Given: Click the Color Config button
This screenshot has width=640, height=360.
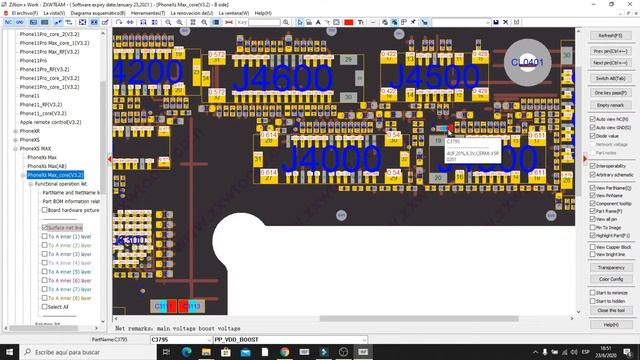Looking at the screenshot, I should (611, 279).
